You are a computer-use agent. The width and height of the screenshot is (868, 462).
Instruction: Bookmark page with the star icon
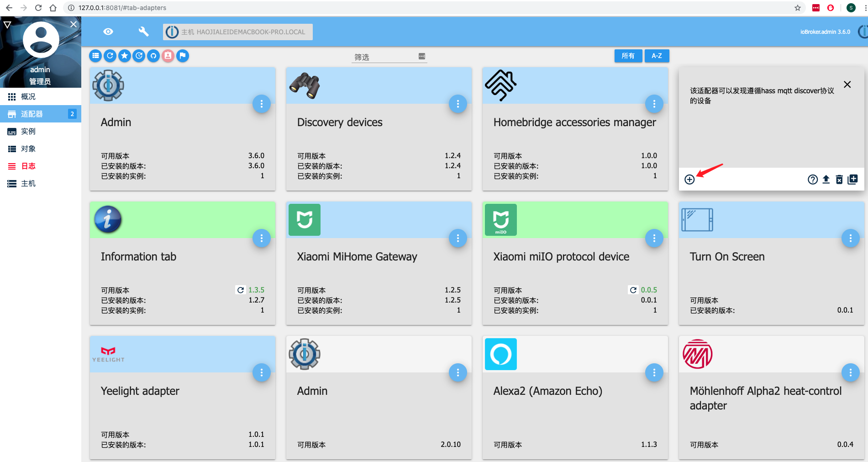pyautogui.click(x=798, y=8)
